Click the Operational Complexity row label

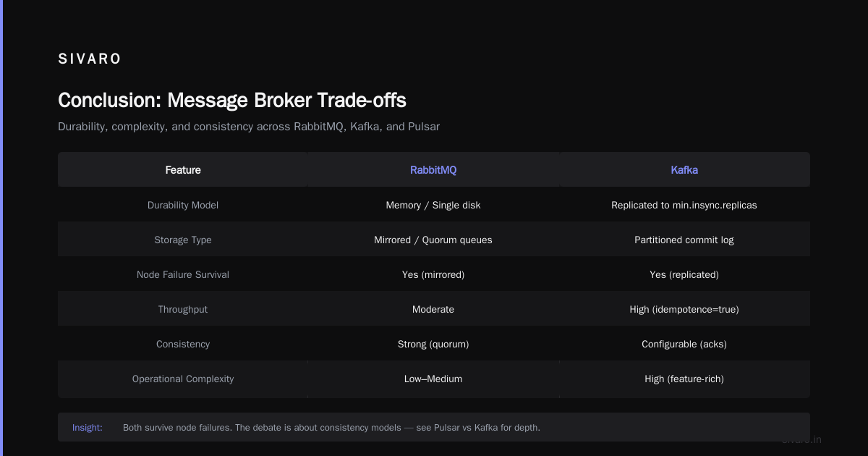tap(183, 379)
